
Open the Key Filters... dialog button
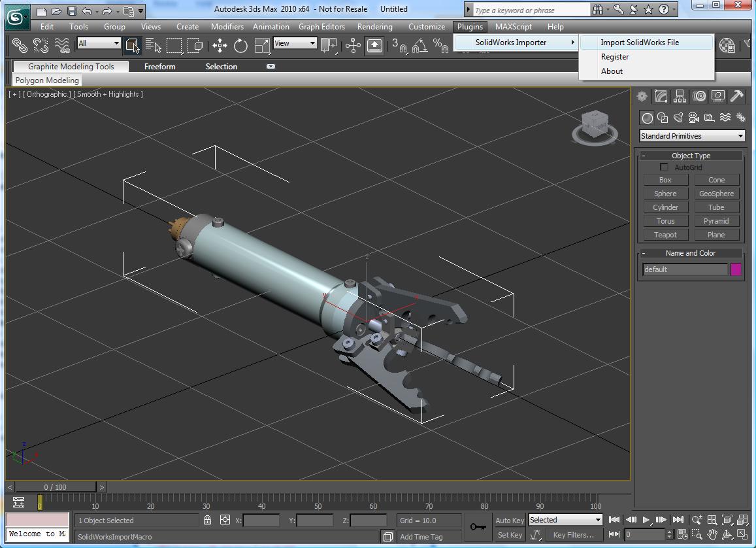pyautogui.click(x=573, y=535)
